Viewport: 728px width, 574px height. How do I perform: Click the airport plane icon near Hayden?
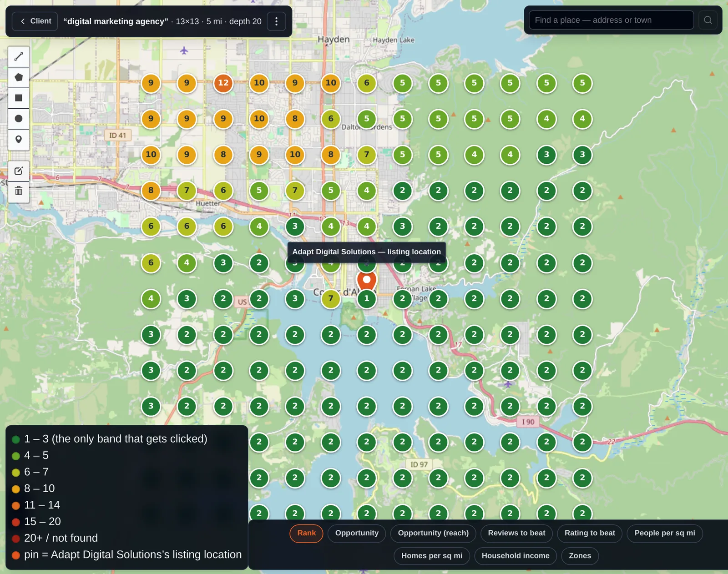click(x=184, y=50)
